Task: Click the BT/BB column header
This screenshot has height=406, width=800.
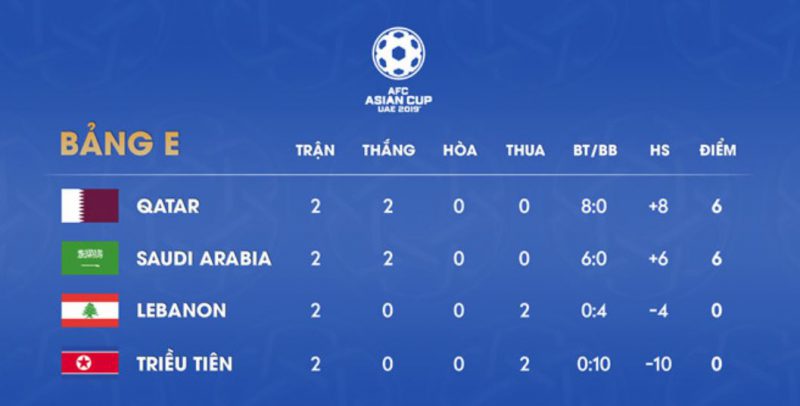Action: tap(595, 150)
